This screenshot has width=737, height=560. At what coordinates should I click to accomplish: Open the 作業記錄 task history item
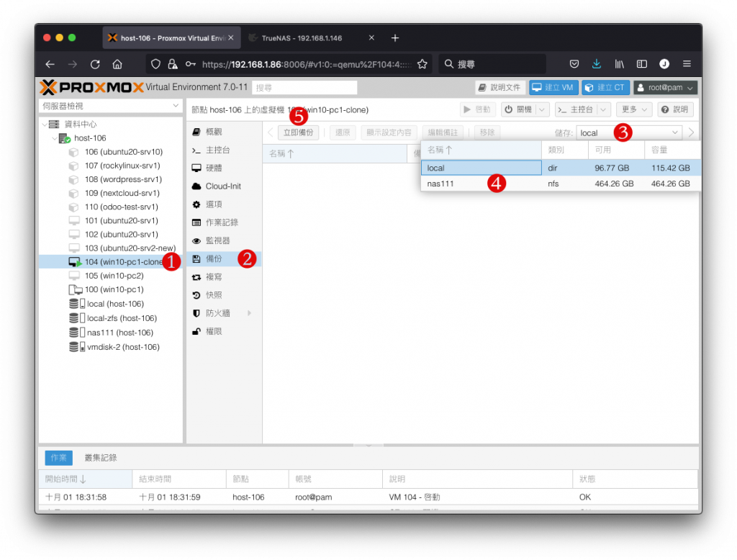pyautogui.click(x=225, y=222)
